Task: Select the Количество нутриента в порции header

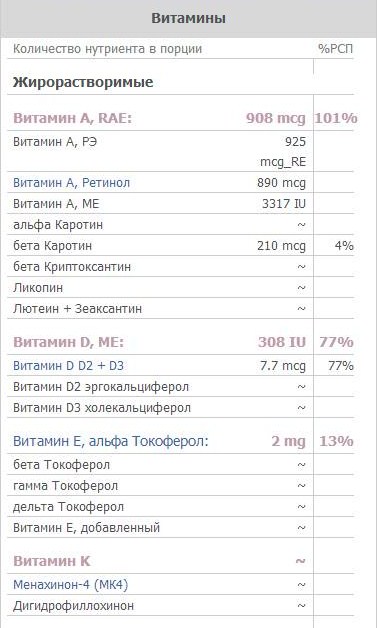Action: coord(107,49)
